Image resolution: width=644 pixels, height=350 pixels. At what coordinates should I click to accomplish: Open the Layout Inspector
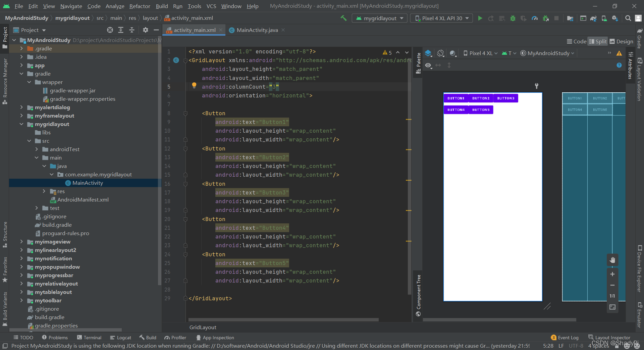coord(609,338)
